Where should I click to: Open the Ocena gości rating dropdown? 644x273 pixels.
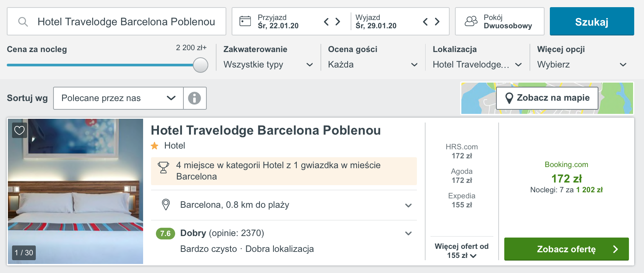[x=373, y=64]
